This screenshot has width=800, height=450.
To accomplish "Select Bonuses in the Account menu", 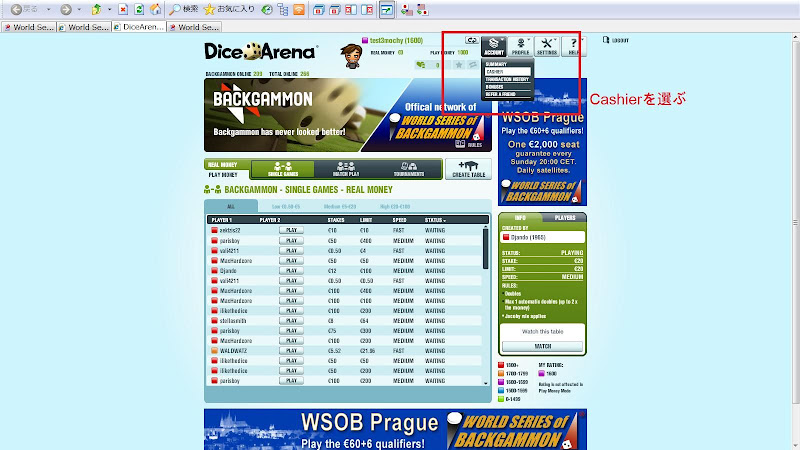I will pyautogui.click(x=508, y=87).
